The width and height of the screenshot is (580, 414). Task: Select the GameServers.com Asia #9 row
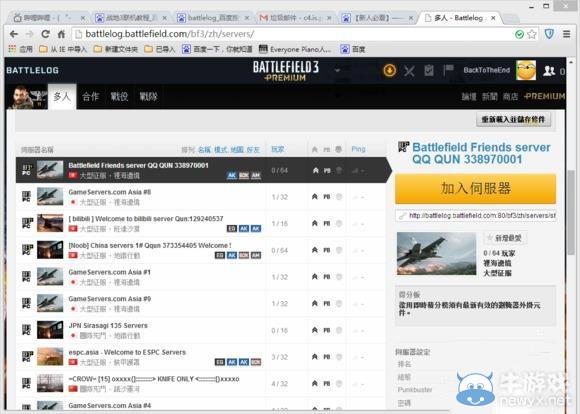point(202,303)
